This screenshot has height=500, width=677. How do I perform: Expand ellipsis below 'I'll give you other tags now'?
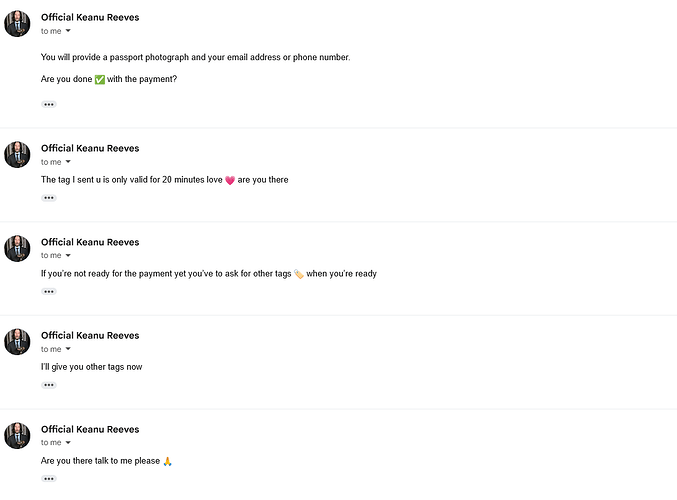point(49,385)
